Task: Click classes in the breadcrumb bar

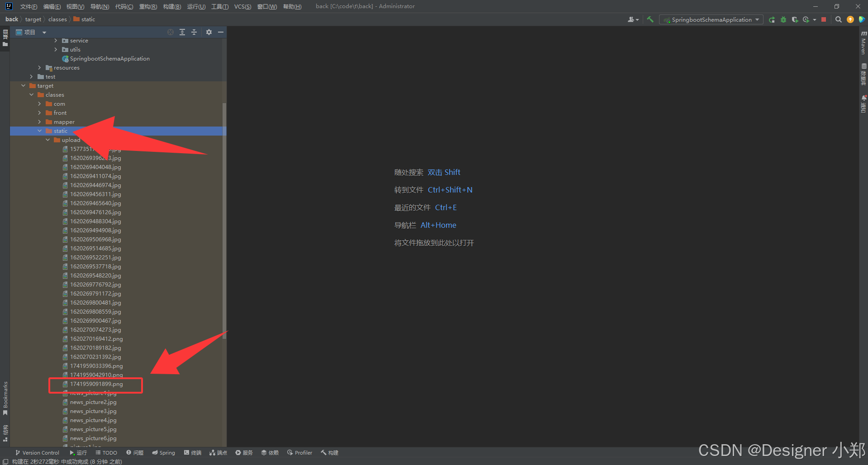Action: coord(57,19)
